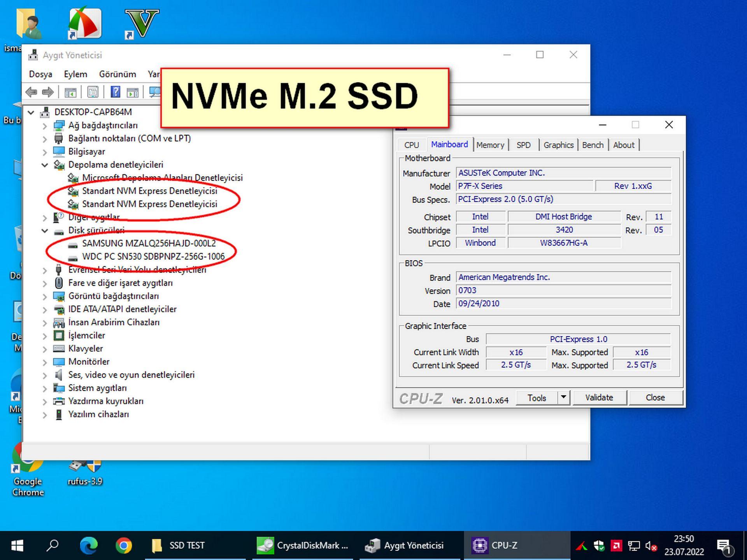Viewport: 747px width, 560px height.
Task: Select Microsoft Depolama Alanları Denetleyicisi entry
Action: [x=162, y=178]
